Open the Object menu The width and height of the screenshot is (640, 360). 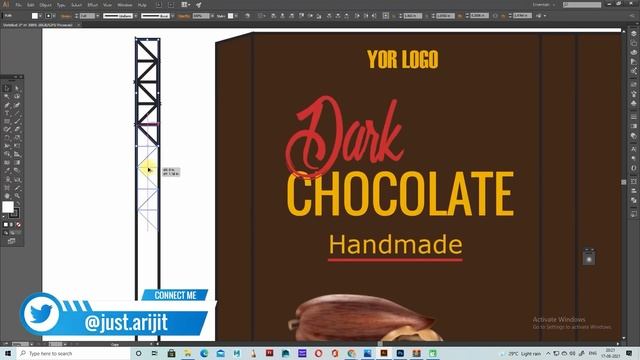(45, 5)
